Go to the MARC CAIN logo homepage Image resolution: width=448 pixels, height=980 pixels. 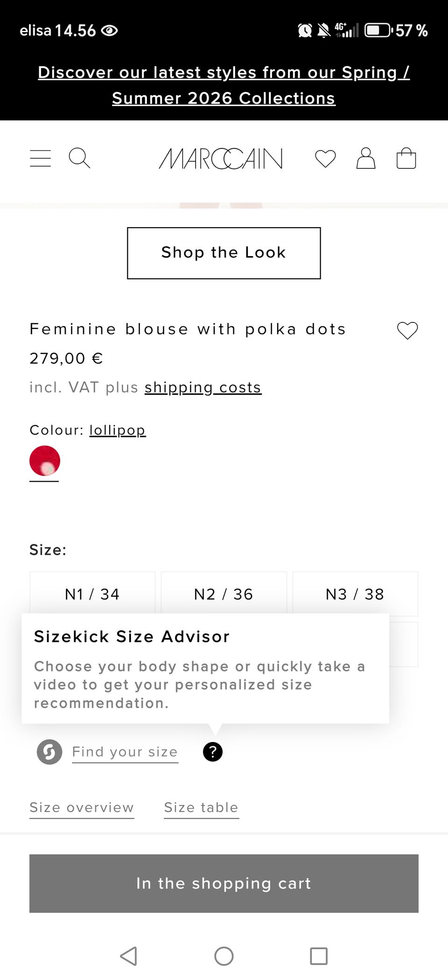221,159
